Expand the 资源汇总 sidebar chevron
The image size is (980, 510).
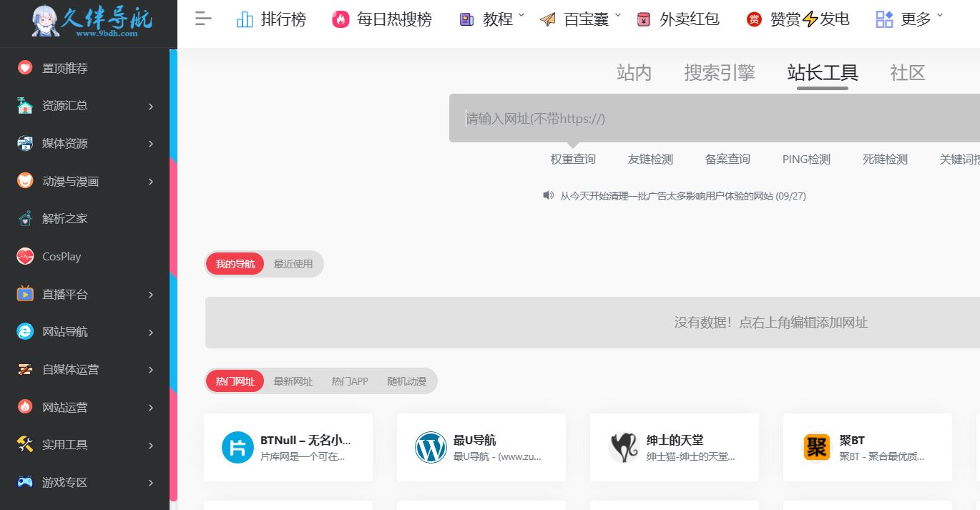(x=151, y=107)
